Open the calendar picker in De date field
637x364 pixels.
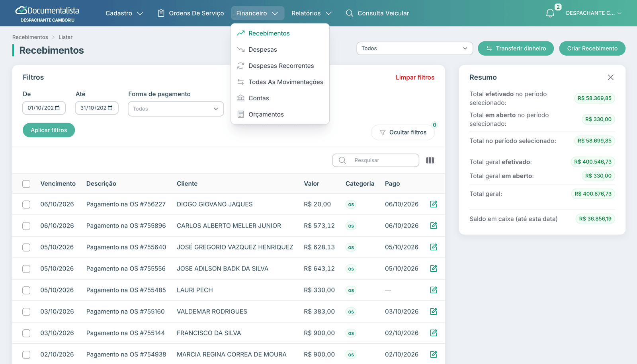[57, 108]
